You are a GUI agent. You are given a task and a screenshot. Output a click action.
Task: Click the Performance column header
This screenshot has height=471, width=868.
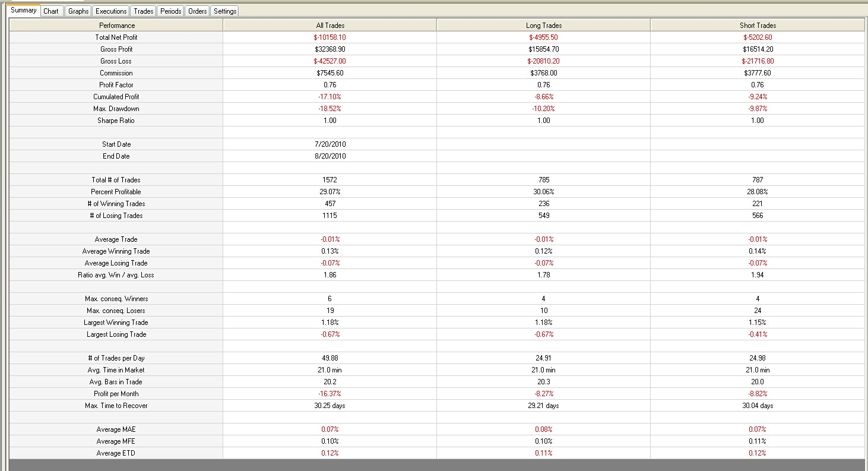coord(116,26)
